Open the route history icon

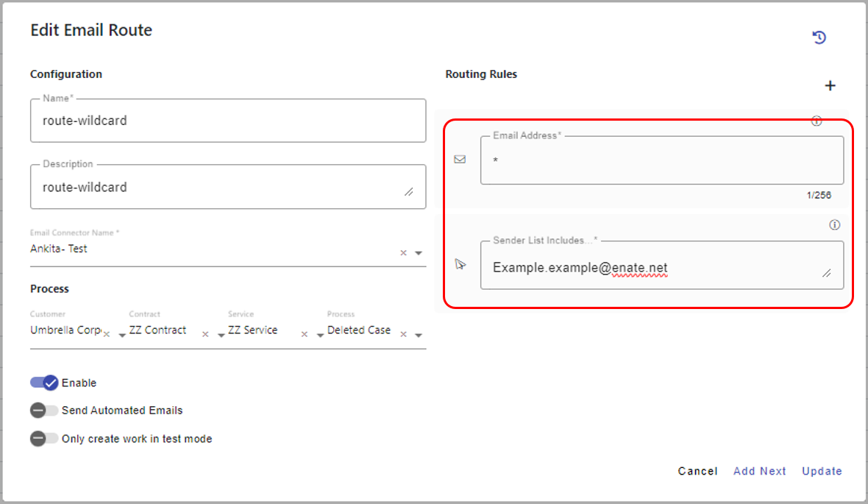tap(819, 38)
